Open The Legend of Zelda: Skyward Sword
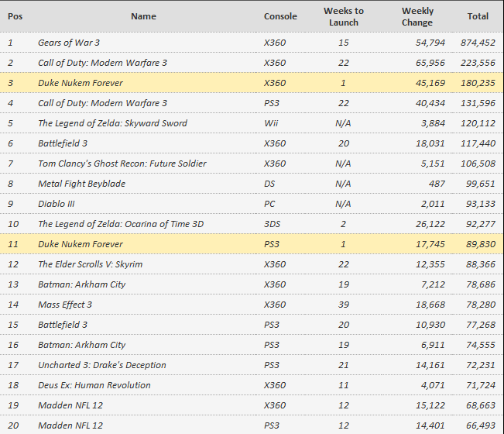The image size is (504, 434). [x=112, y=123]
